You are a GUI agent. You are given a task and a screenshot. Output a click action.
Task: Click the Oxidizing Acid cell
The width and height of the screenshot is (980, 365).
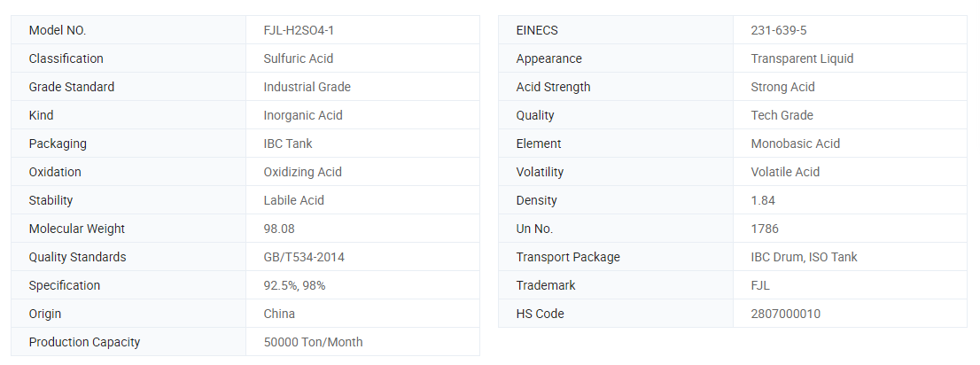[x=302, y=172]
